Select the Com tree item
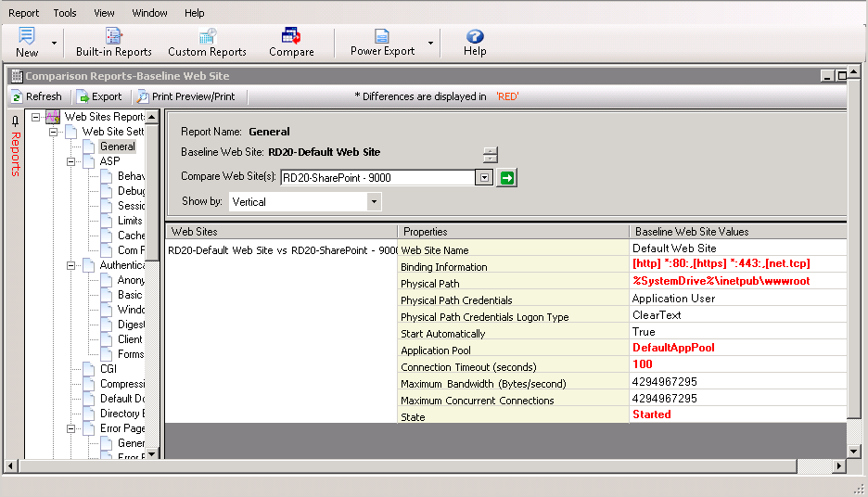Viewport: 868px width, 497px height. [131, 250]
